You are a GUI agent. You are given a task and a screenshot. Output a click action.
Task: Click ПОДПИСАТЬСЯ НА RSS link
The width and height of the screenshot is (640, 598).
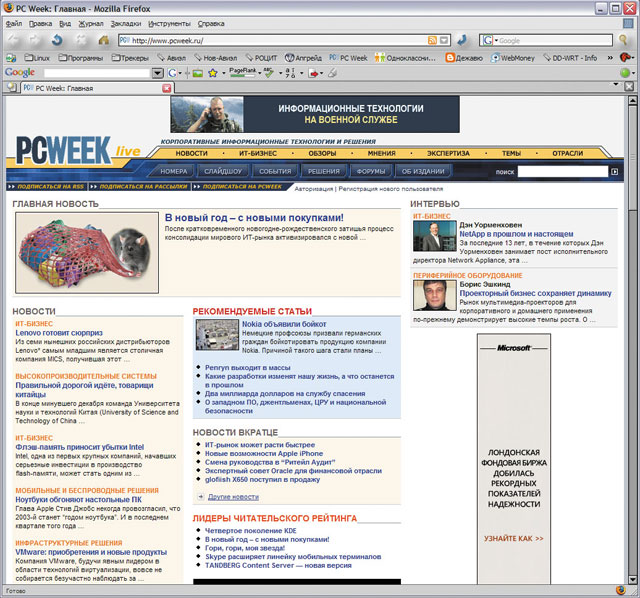(47, 187)
